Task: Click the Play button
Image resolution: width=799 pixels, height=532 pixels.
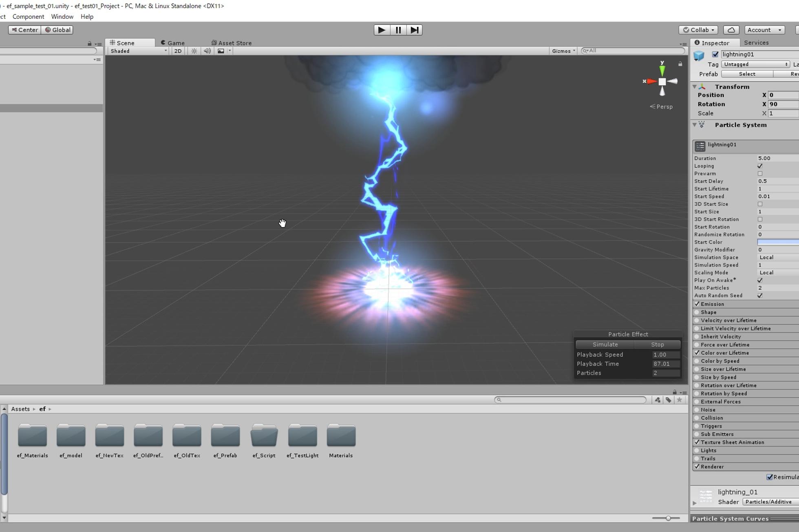Action: pyautogui.click(x=381, y=30)
